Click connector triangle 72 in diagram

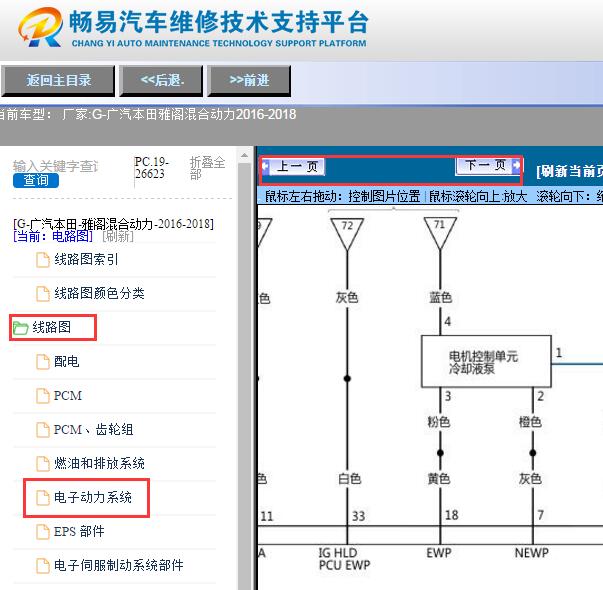[x=347, y=233]
